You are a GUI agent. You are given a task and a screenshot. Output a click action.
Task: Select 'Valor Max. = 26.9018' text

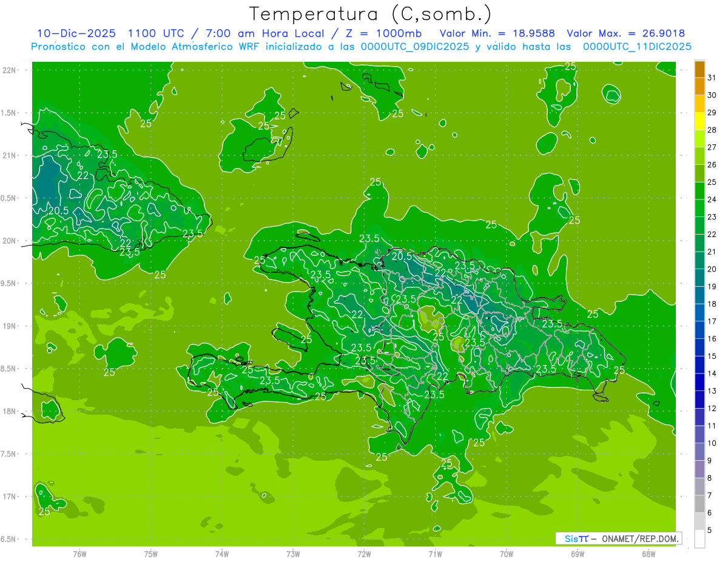(626, 33)
